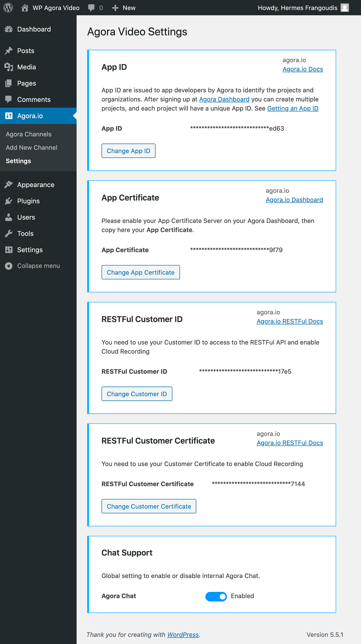Click Collapse menu text
The width and height of the screenshot is (361, 644).
pyautogui.click(x=38, y=266)
